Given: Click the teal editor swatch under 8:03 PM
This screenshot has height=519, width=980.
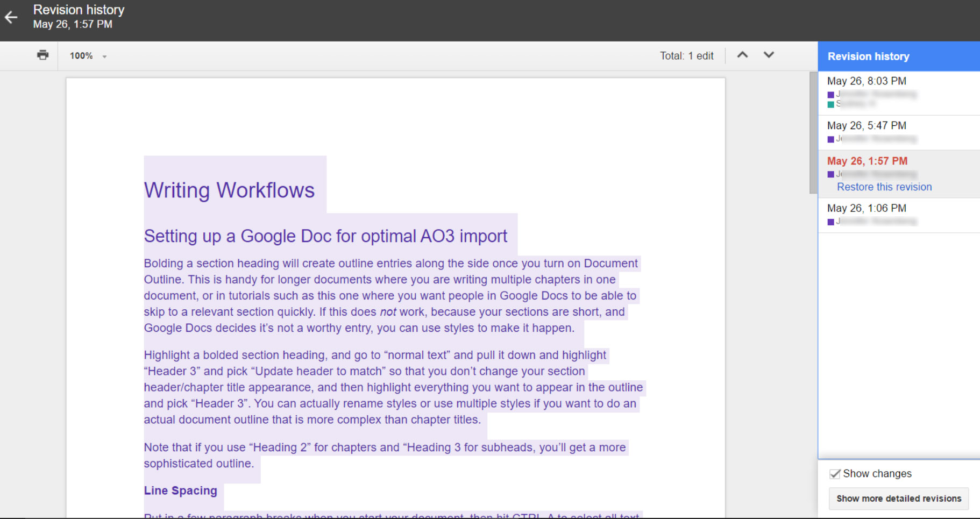Looking at the screenshot, I should [x=830, y=104].
